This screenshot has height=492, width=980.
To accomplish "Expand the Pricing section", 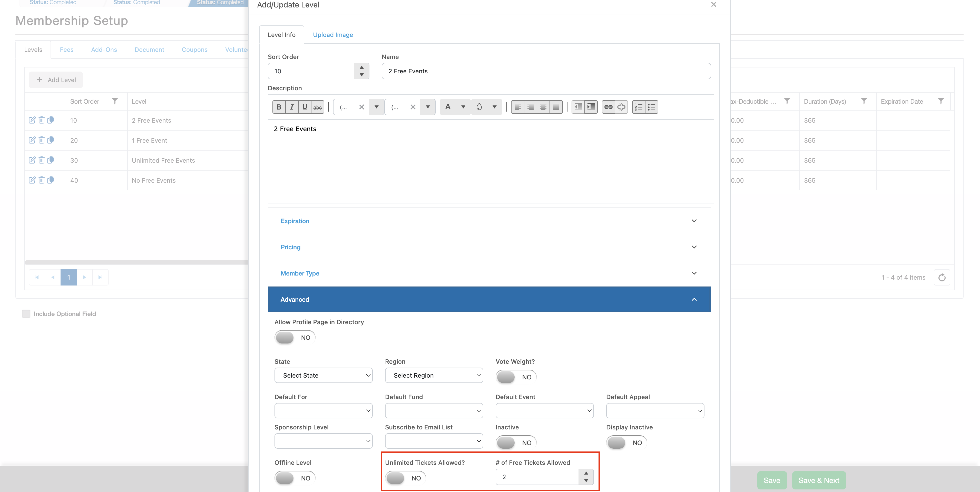I will click(489, 247).
